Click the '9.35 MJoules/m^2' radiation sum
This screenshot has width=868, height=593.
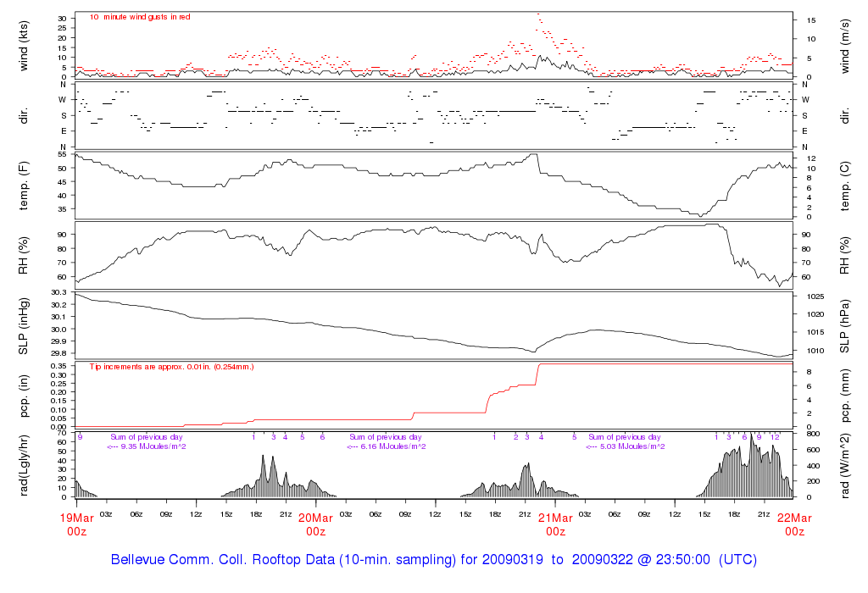coord(153,446)
